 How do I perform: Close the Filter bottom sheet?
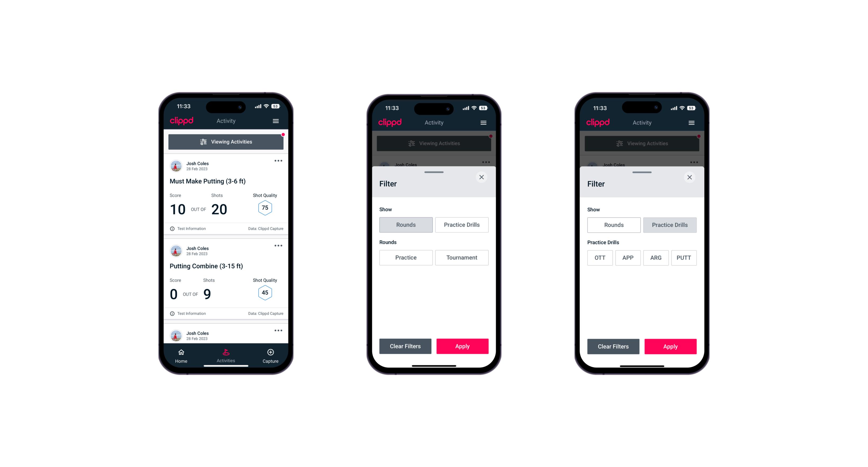[482, 177]
